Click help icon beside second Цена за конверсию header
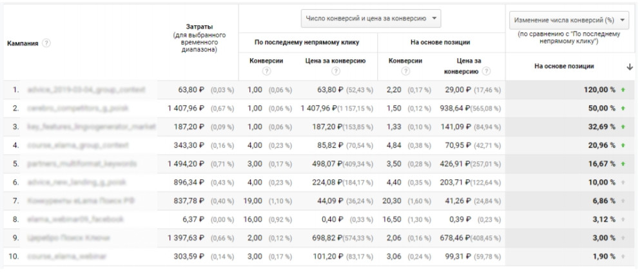 pos(485,72)
